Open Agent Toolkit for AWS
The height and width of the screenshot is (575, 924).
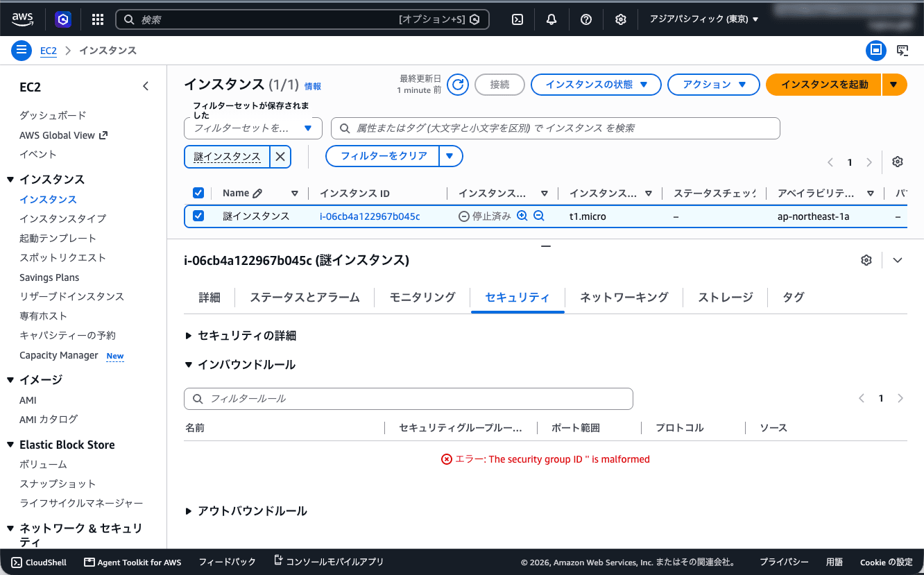[132, 562]
